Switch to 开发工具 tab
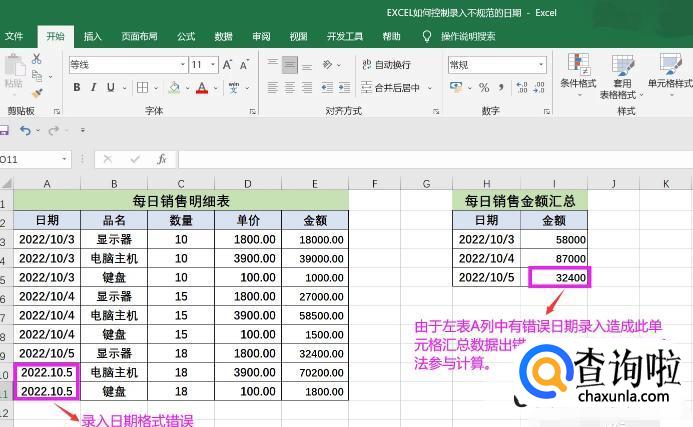This screenshot has height=427, width=693. coord(345,36)
